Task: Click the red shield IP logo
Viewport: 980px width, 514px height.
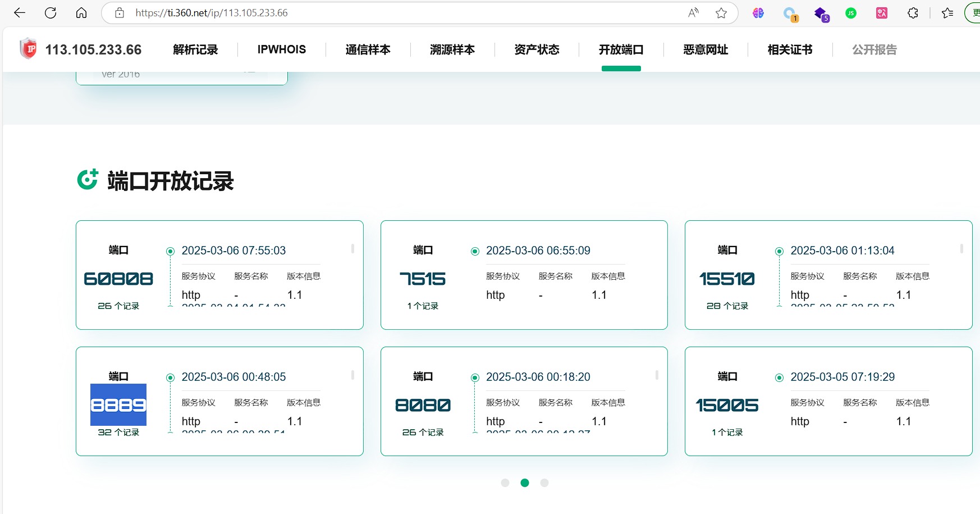Action: tap(28, 49)
